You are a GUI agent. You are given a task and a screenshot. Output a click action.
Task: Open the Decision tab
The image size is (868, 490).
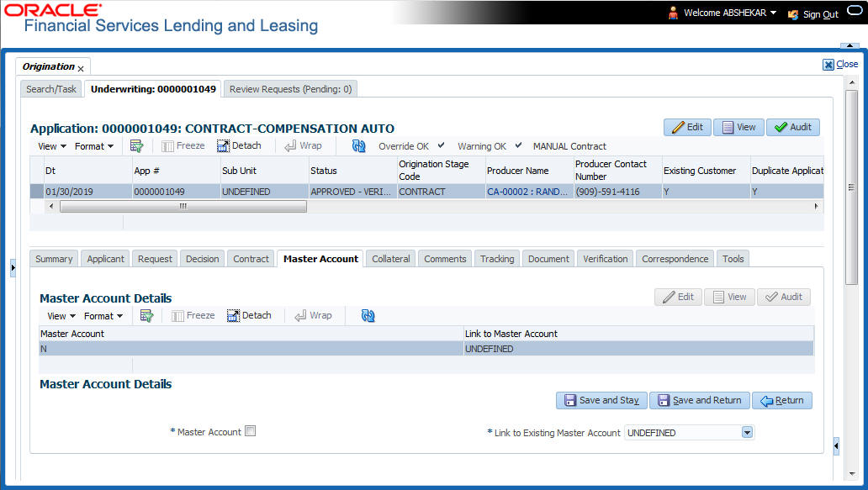coord(202,259)
